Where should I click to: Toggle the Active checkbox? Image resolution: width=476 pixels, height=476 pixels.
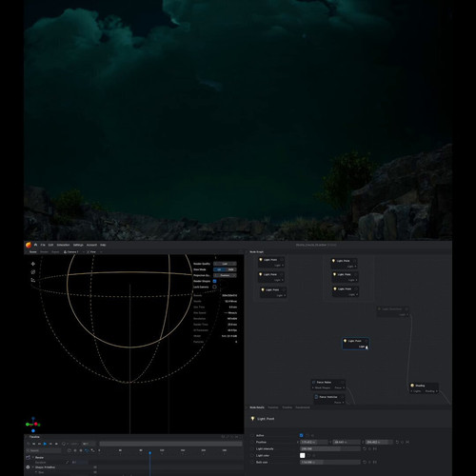pos(301,435)
